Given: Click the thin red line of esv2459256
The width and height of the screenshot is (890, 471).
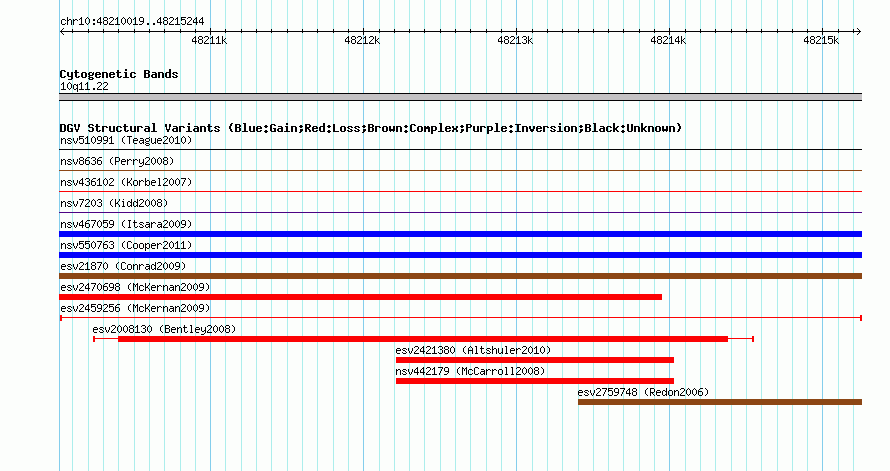Looking at the screenshot, I should [x=460, y=318].
